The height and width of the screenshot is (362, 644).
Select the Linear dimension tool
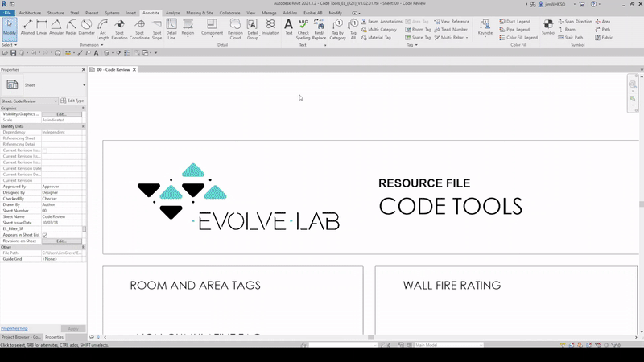[42, 27]
